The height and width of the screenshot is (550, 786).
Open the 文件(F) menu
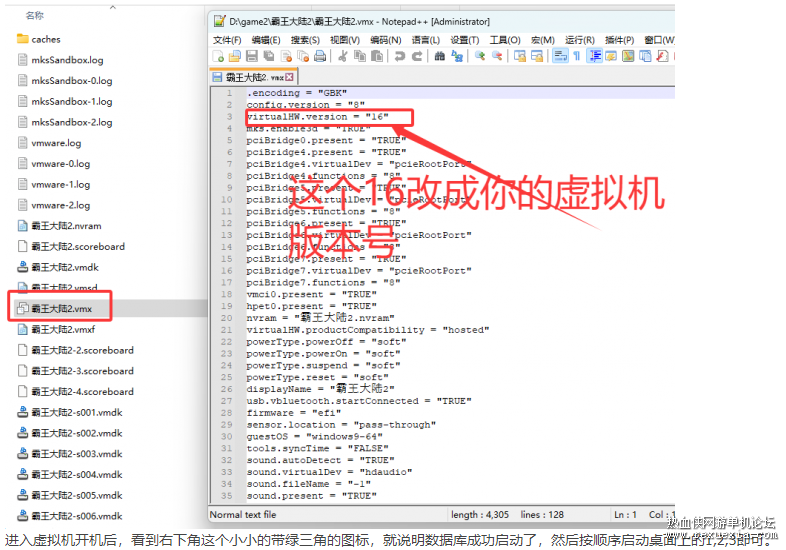tap(227, 40)
